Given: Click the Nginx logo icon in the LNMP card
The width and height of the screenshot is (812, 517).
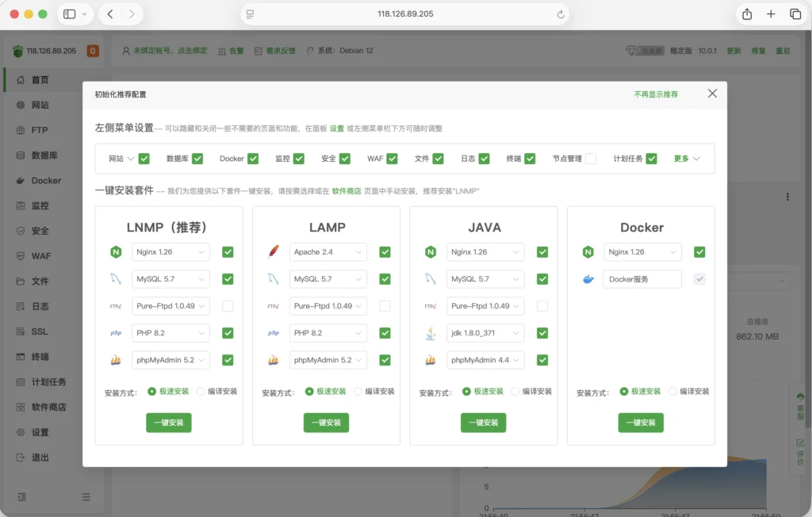Looking at the screenshot, I should 116,252.
